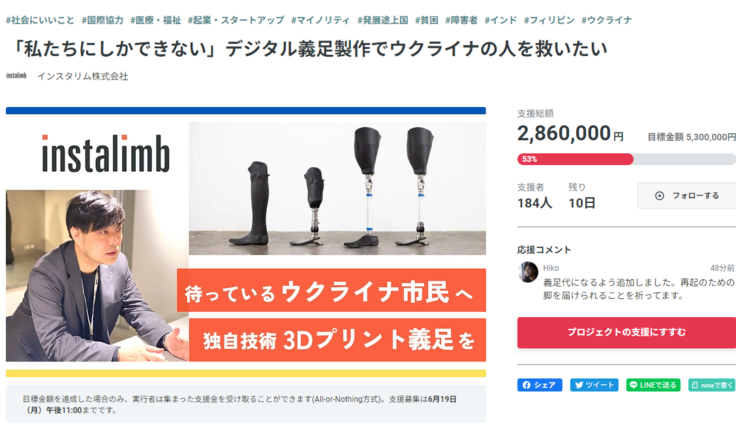Screen dimensions: 736x430
Task: Click the Twitter ツイート button
Action: [594, 385]
